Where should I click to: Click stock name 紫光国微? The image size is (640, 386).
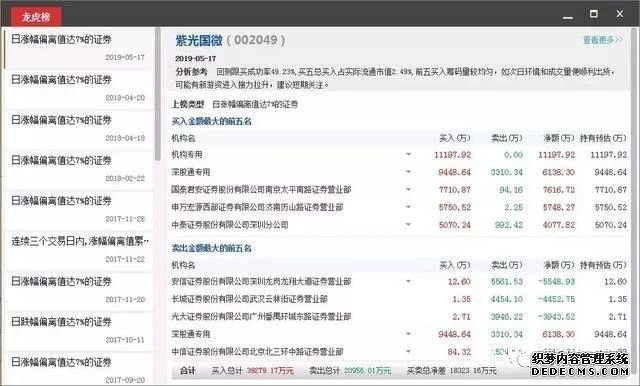point(199,40)
